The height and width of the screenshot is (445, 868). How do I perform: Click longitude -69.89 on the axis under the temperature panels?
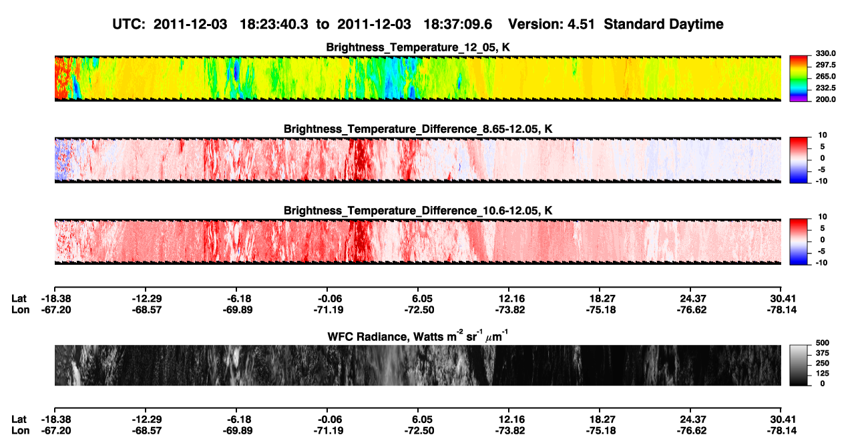[236, 310]
